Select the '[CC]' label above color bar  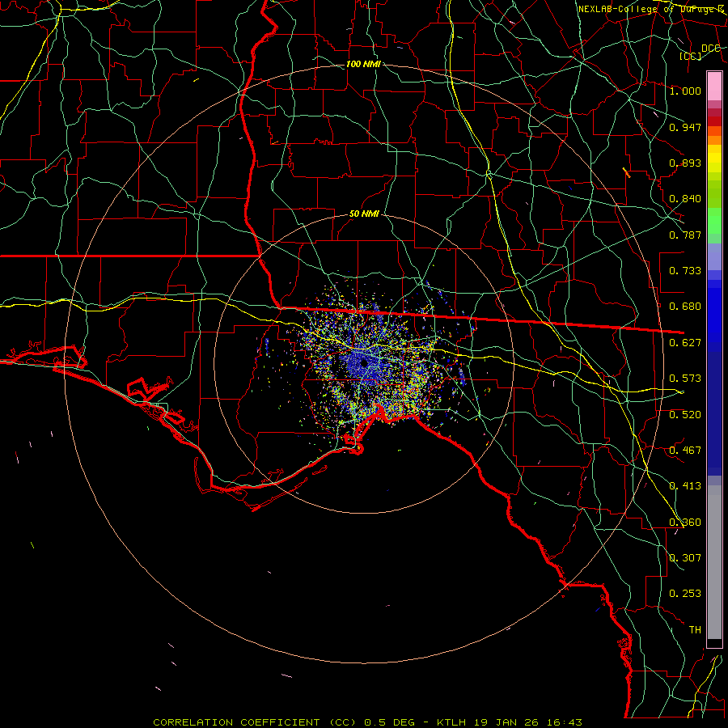point(690,56)
